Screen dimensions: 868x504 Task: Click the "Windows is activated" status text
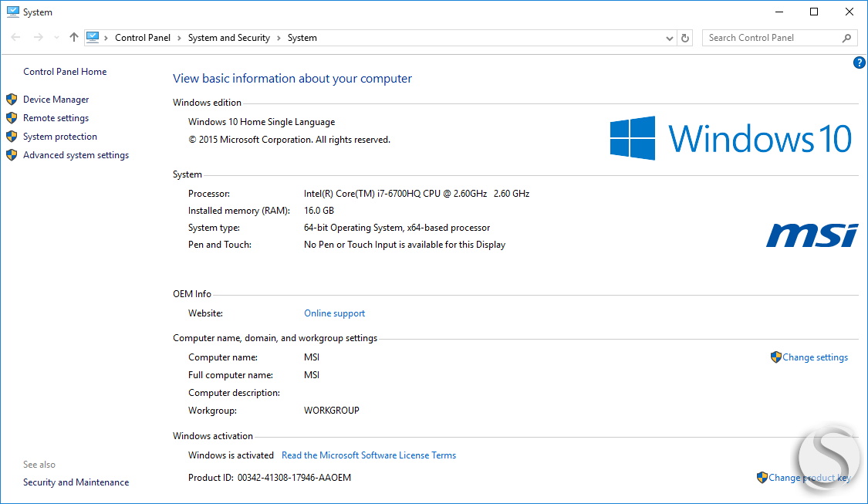[231, 455]
